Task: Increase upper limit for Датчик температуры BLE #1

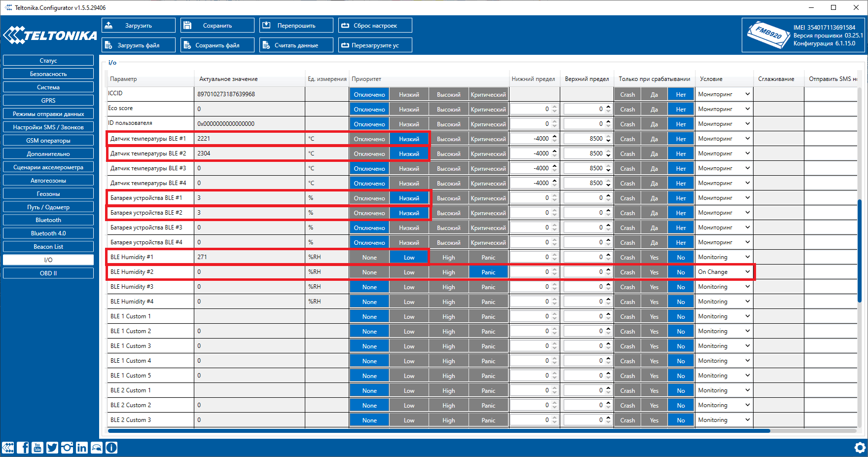Action: tap(608, 136)
